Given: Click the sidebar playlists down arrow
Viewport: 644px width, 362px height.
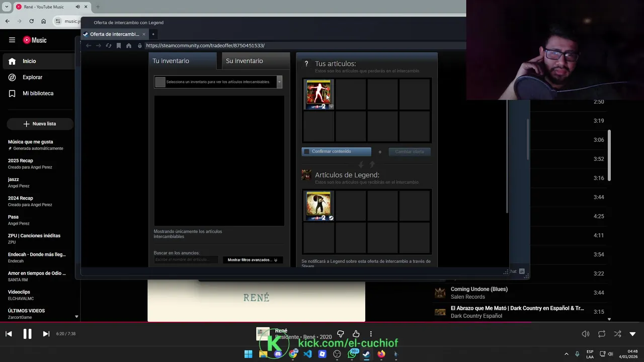Looking at the screenshot, I should (x=76, y=317).
